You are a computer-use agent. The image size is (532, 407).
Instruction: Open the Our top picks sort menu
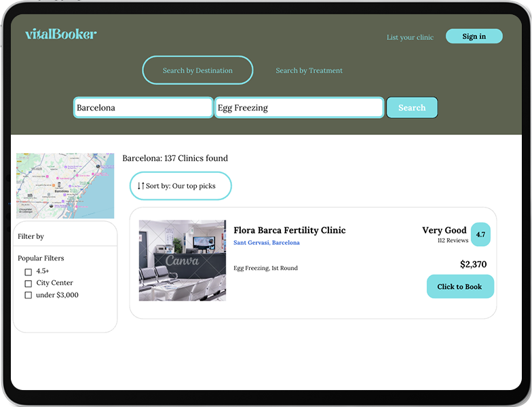click(181, 186)
